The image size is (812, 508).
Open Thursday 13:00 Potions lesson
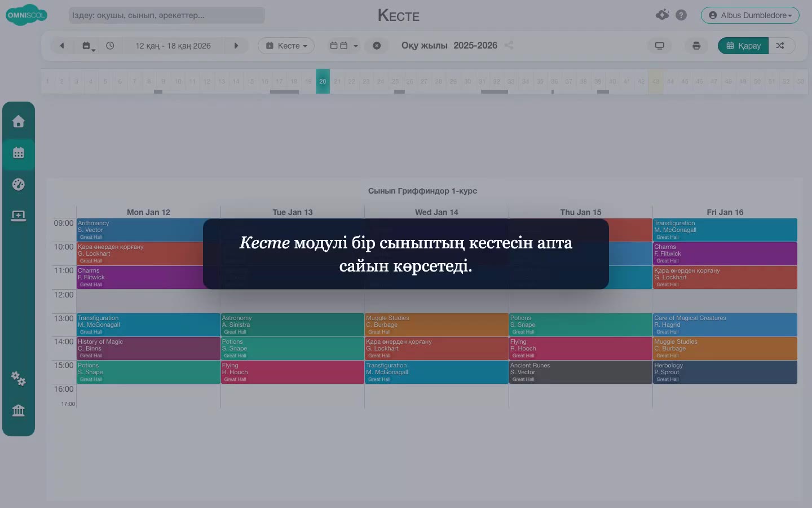(x=581, y=325)
